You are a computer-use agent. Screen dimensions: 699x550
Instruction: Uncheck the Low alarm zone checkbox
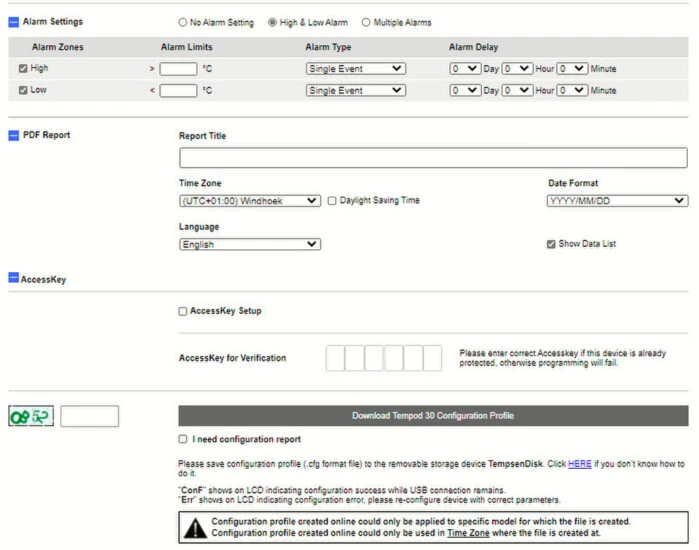24,90
